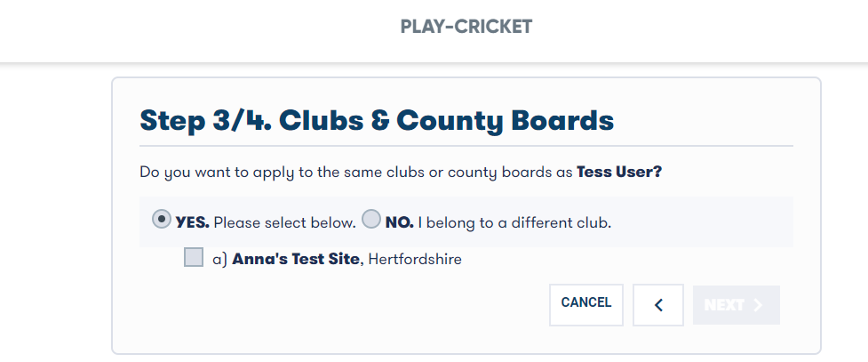Click the bold "NO." label text
868x362 pixels.
(400, 221)
